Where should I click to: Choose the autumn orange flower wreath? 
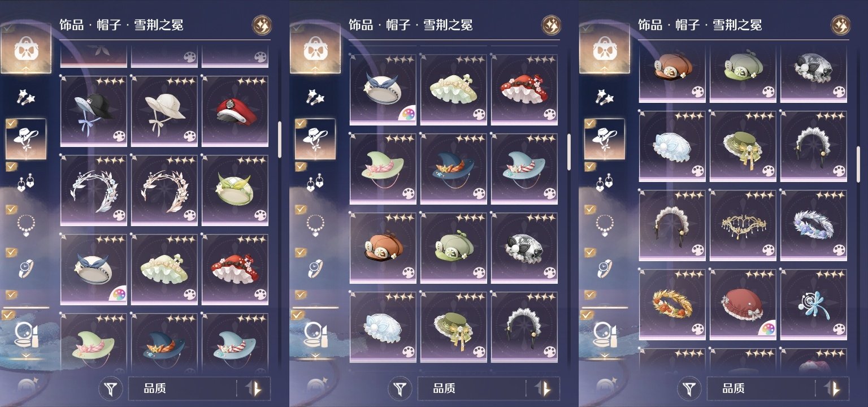672,304
